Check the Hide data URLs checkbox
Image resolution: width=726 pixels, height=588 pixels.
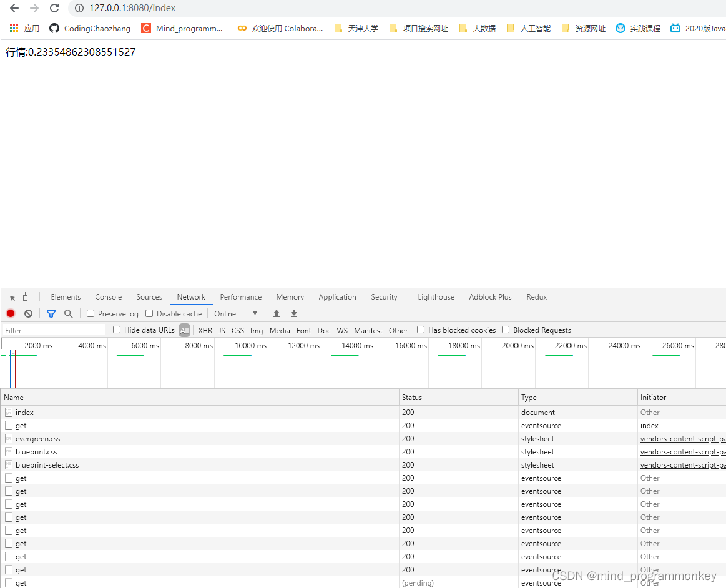tap(117, 330)
